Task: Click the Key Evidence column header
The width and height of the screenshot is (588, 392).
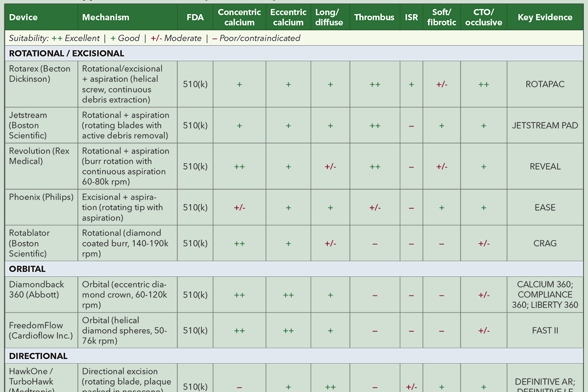Action: (x=545, y=17)
